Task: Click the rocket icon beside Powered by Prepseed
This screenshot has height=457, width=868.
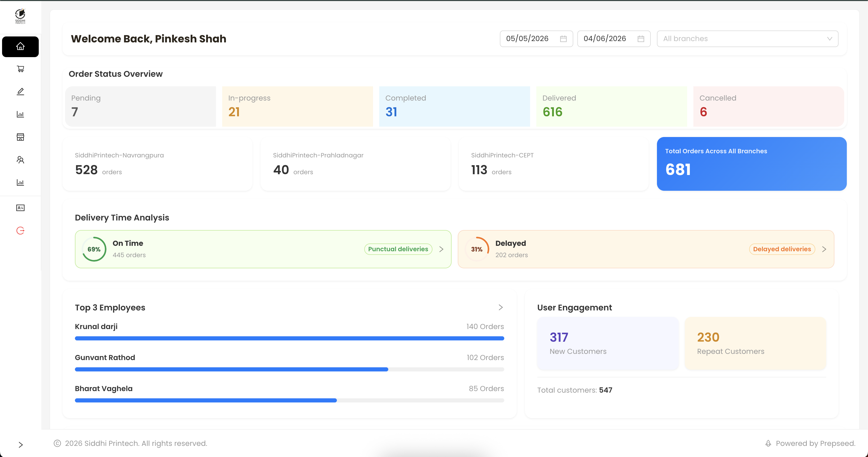Action: point(768,444)
